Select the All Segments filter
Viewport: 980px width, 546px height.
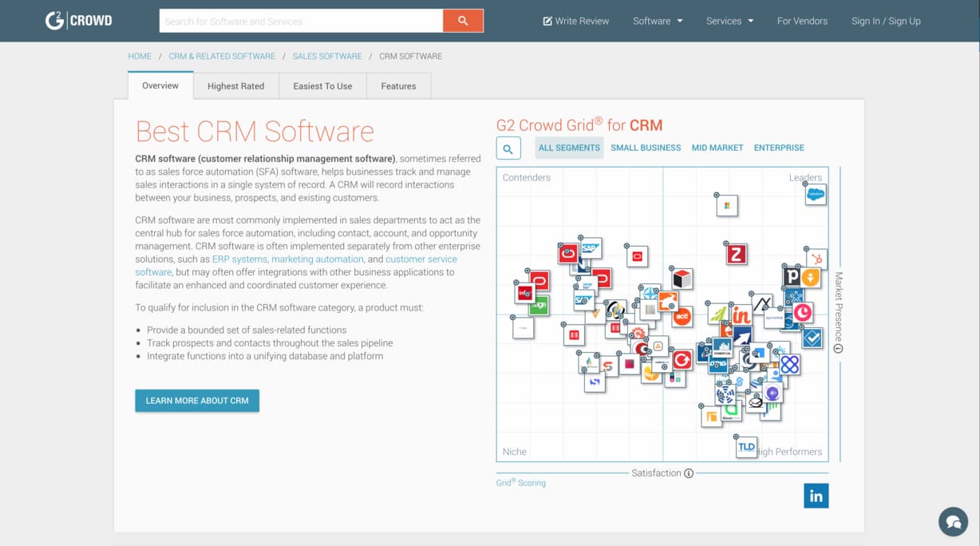click(x=569, y=148)
